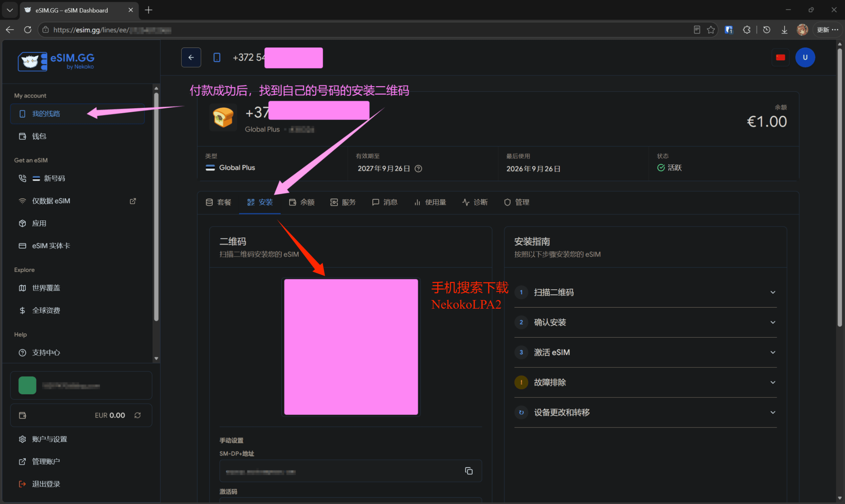Expand step 1 扫描二维码
The image size is (845, 504).
(645, 293)
